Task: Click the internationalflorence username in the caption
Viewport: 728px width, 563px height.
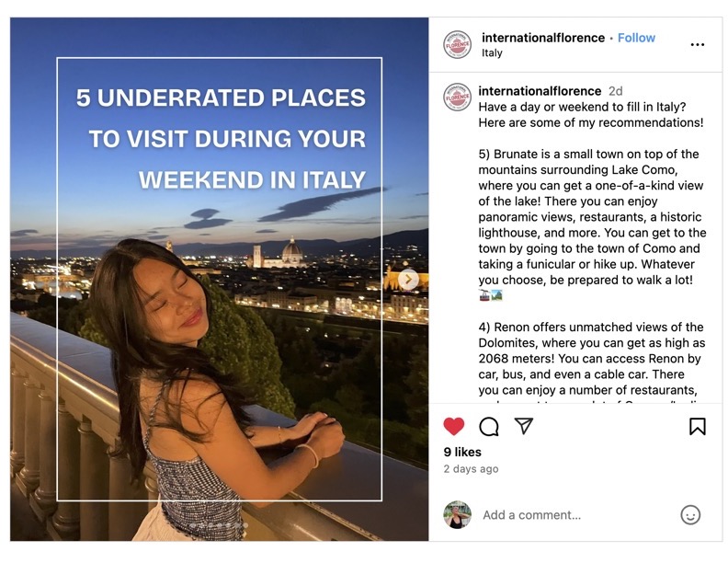Action: tap(540, 91)
